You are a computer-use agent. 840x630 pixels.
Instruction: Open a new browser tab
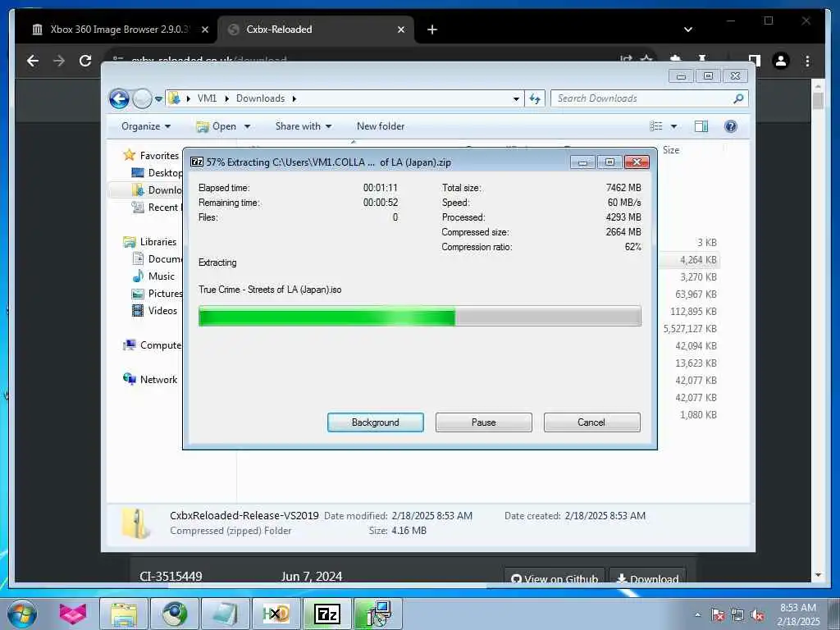(x=432, y=30)
